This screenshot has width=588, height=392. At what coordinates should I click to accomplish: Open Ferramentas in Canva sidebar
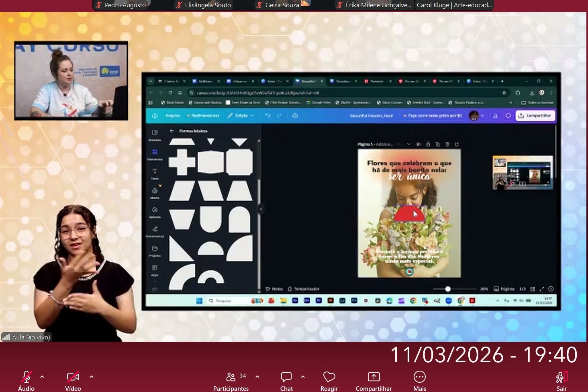[x=155, y=232]
